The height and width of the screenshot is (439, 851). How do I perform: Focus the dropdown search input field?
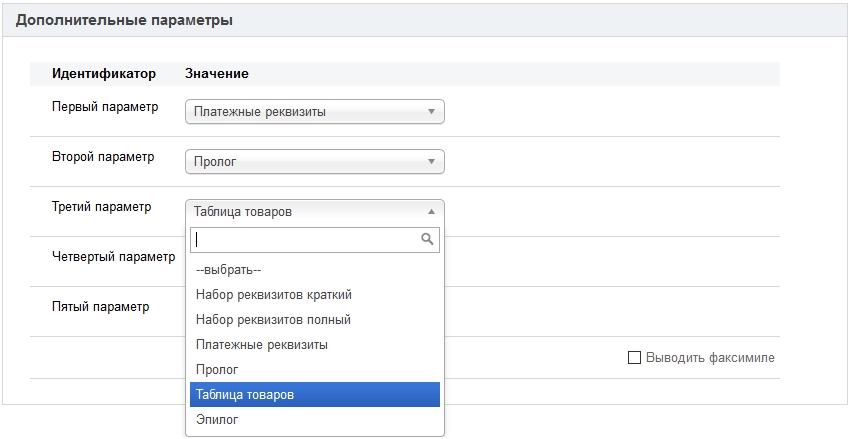coord(305,239)
